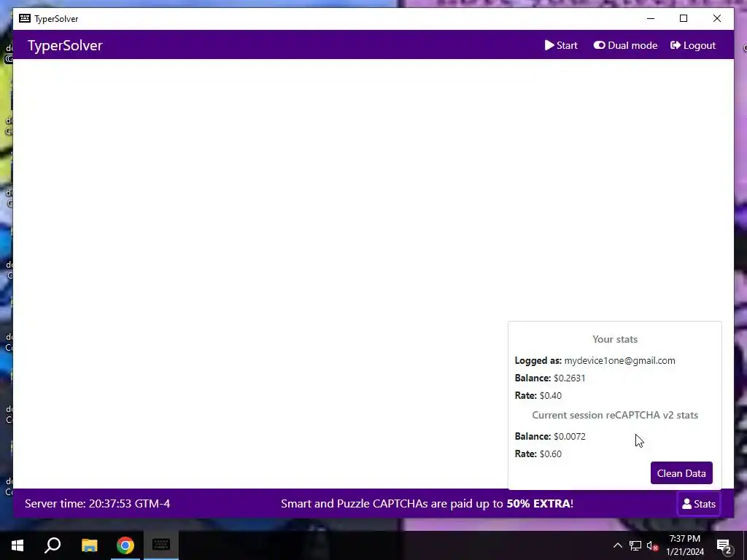
Task: Click session Rate value $0.60
Action: tap(550, 454)
